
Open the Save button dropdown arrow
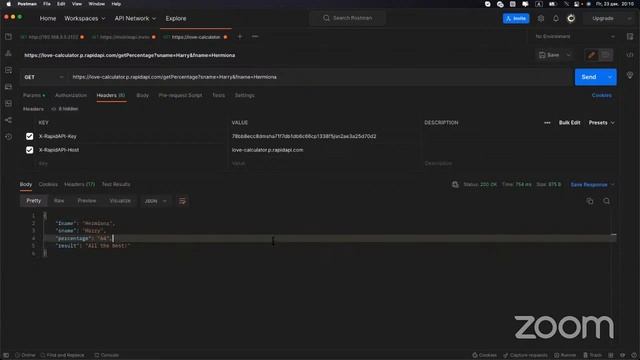point(569,55)
